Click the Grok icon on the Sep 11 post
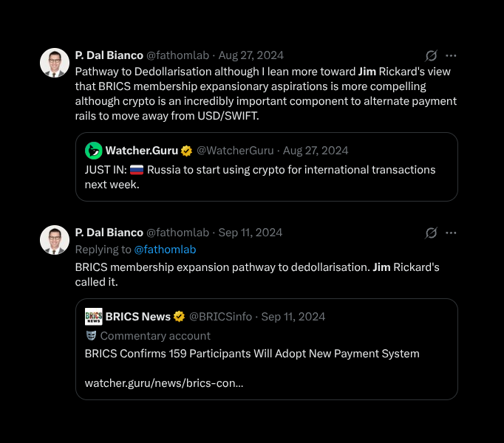504x443 pixels. pos(432,233)
